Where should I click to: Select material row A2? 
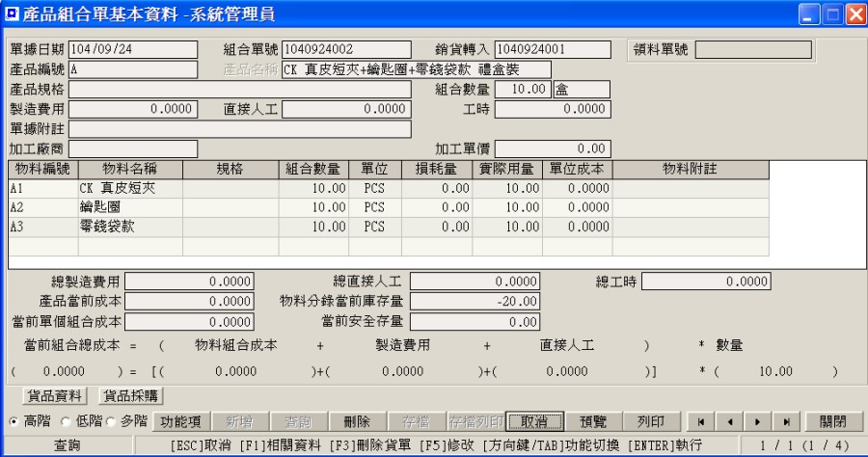pyautogui.click(x=388, y=207)
